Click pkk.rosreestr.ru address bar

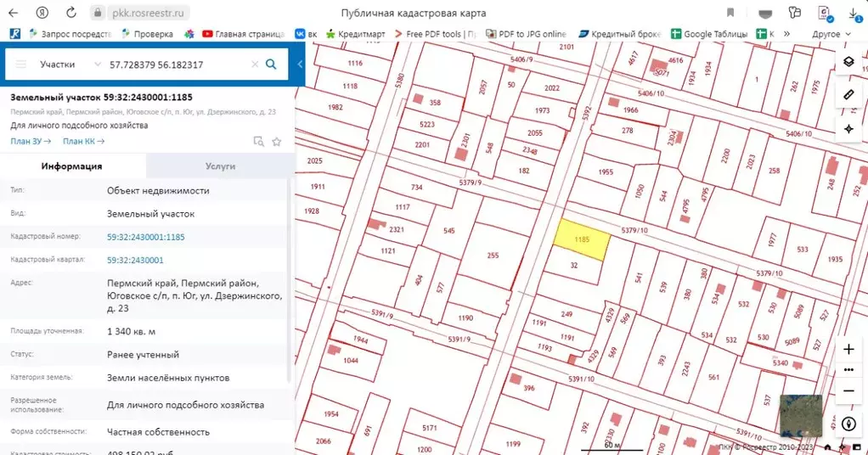(x=147, y=13)
